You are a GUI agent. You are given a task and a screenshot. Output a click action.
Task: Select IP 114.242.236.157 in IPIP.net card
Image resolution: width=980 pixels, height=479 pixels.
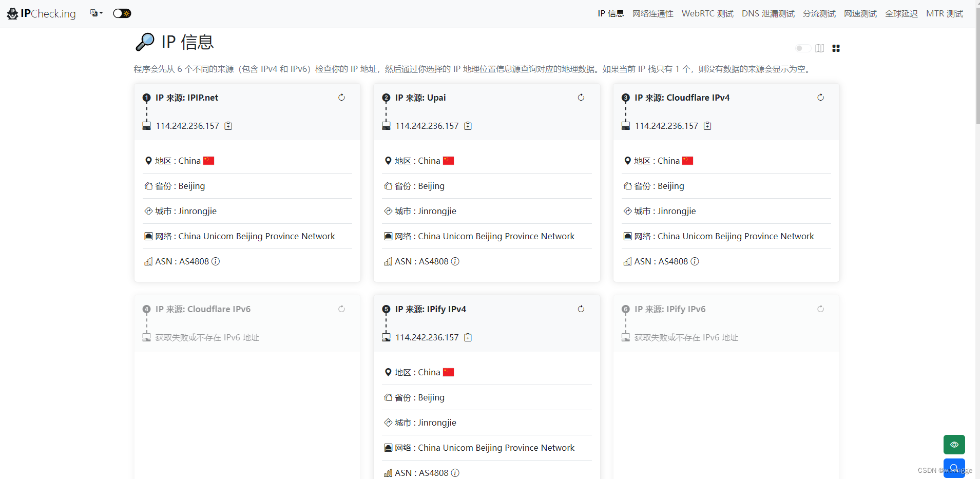(x=187, y=126)
